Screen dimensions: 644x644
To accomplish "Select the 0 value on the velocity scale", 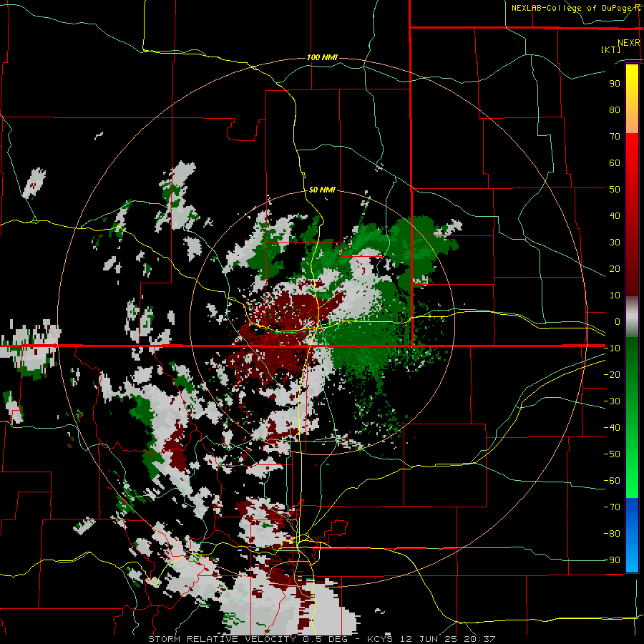I will tap(618, 321).
